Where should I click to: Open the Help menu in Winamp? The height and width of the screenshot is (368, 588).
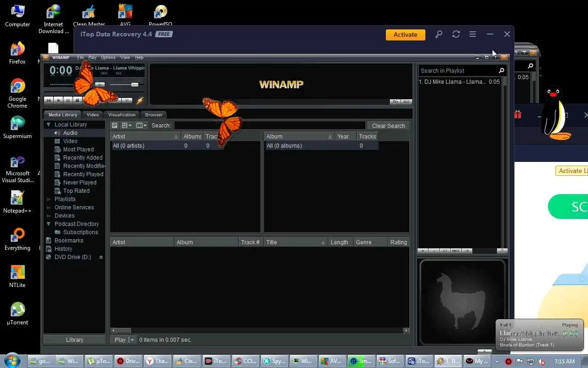pos(139,57)
